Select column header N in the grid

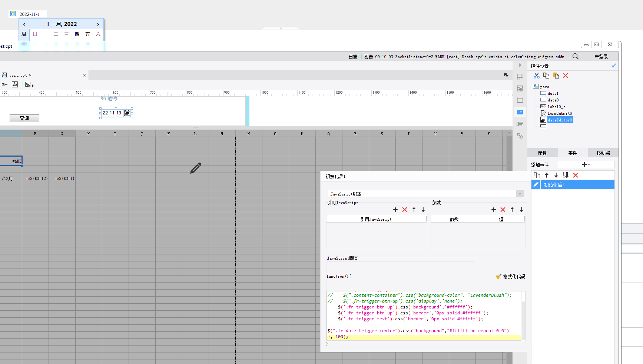(x=249, y=133)
